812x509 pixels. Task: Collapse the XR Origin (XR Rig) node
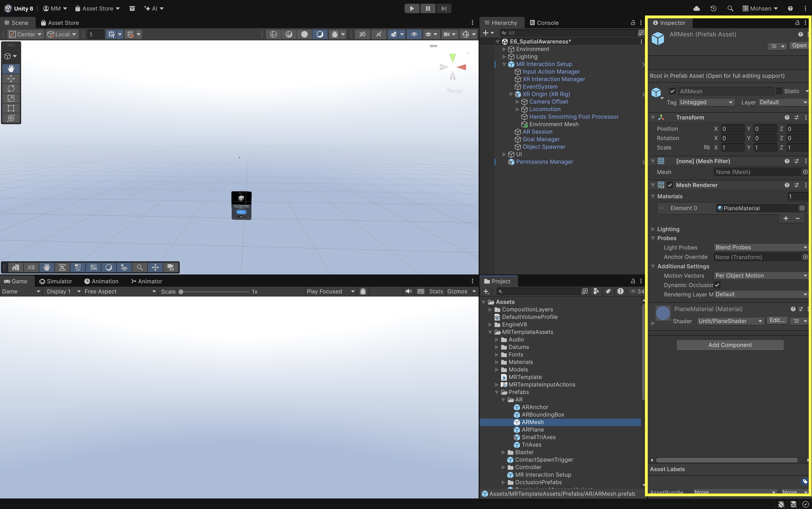click(x=511, y=94)
